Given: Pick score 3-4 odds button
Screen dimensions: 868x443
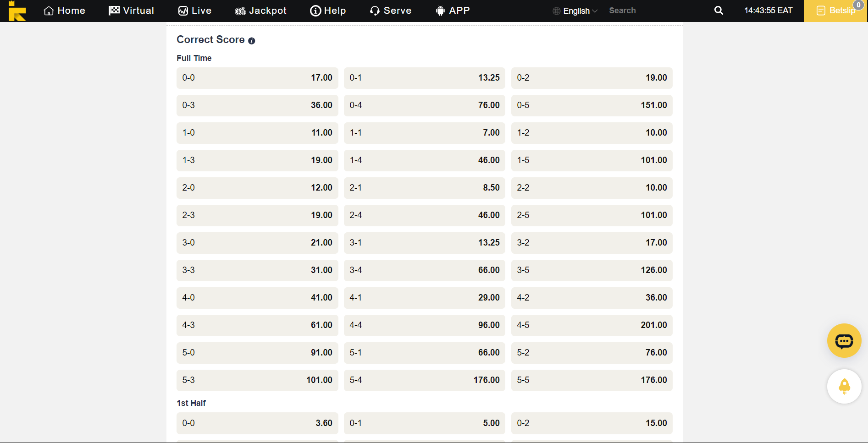Looking at the screenshot, I should pyautogui.click(x=425, y=270).
